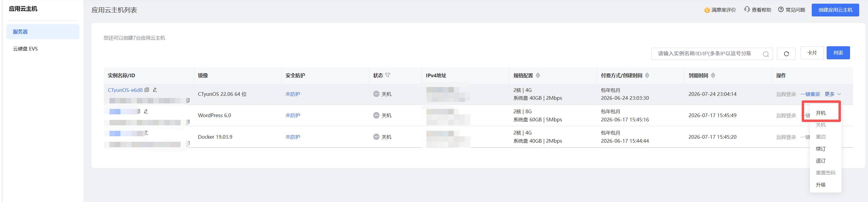Choose 退订 in the dropdown menu
868x202 pixels.
(821, 161)
